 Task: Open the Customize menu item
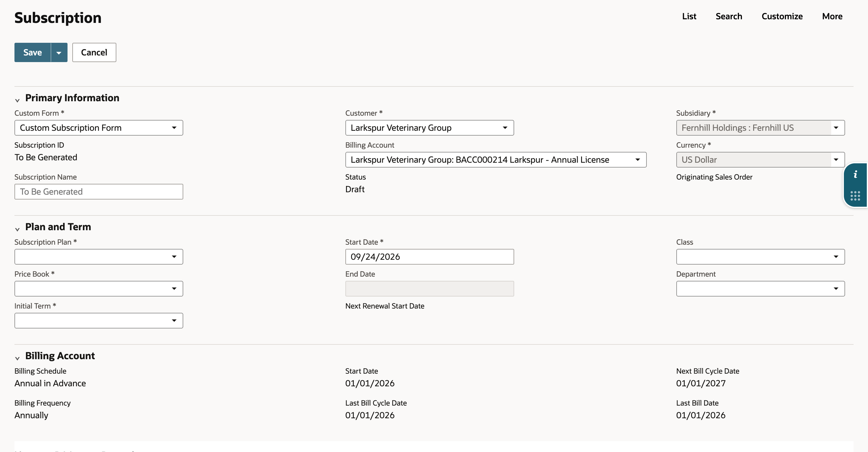782,16
